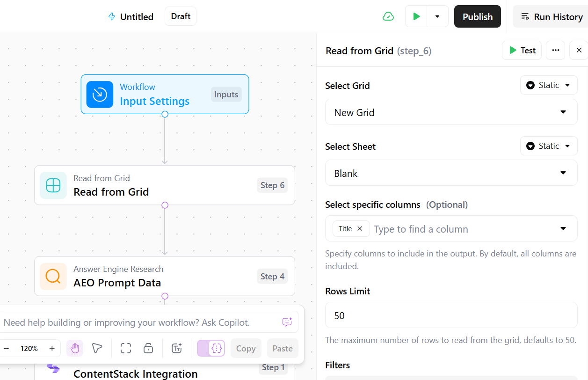Test the Read from Grid step
Screen dimensions: 588x380
522,50
